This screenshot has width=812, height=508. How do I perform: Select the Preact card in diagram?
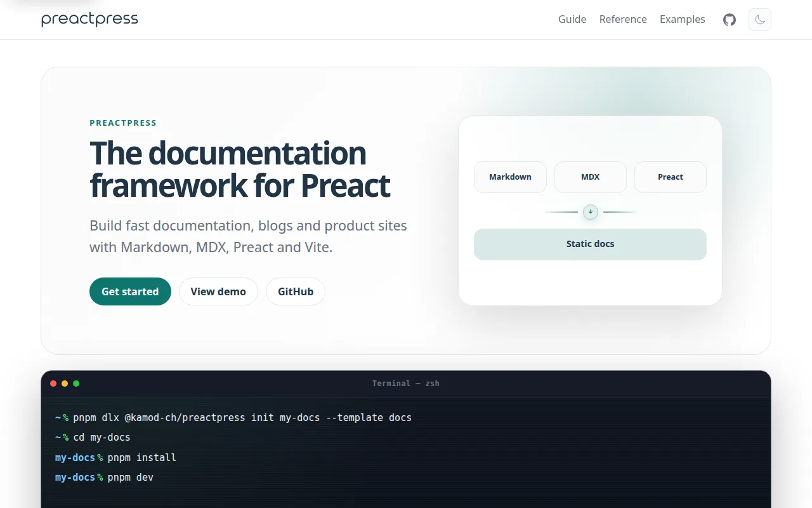pos(671,177)
